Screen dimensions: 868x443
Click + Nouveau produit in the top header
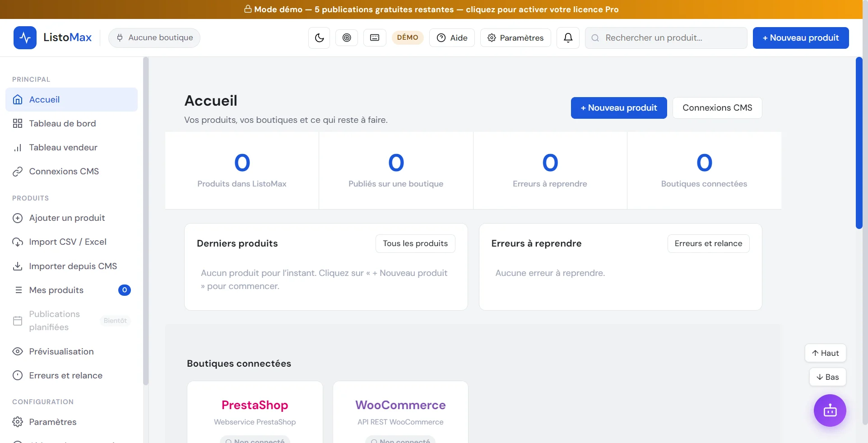click(x=801, y=38)
